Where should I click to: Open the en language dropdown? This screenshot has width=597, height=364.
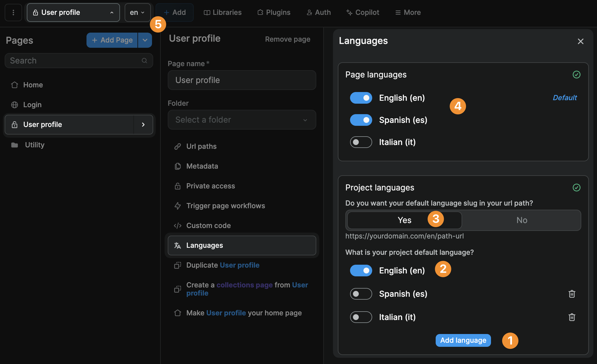[137, 12]
